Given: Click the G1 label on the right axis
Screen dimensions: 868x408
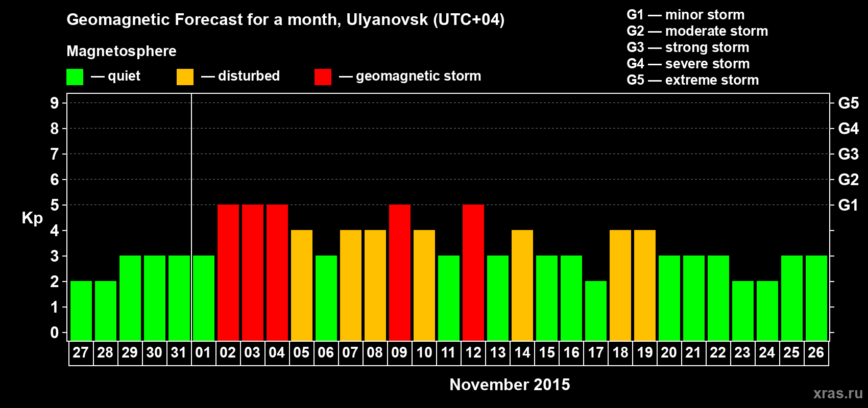Looking at the screenshot, I should tap(848, 205).
